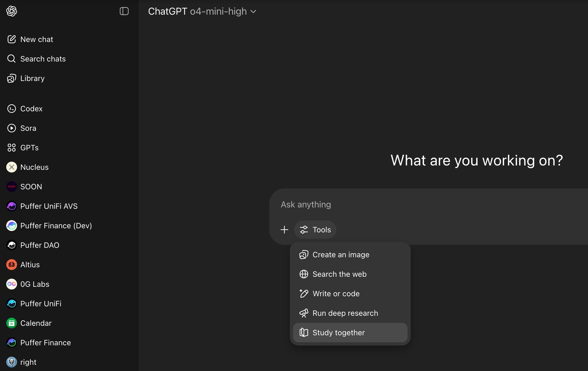The height and width of the screenshot is (371, 588).
Task: Toggle the Tools menu button label
Action: (x=322, y=230)
